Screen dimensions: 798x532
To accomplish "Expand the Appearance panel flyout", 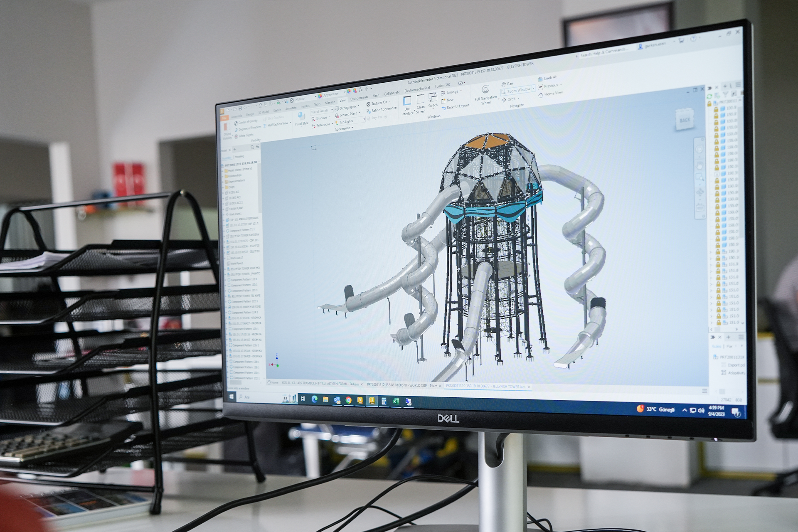I will (x=344, y=129).
